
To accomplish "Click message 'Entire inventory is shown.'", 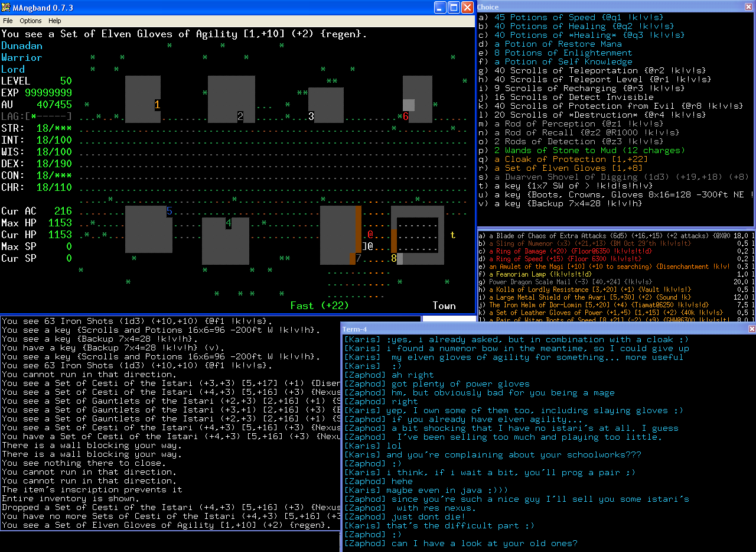I will (x=71, y=499).
